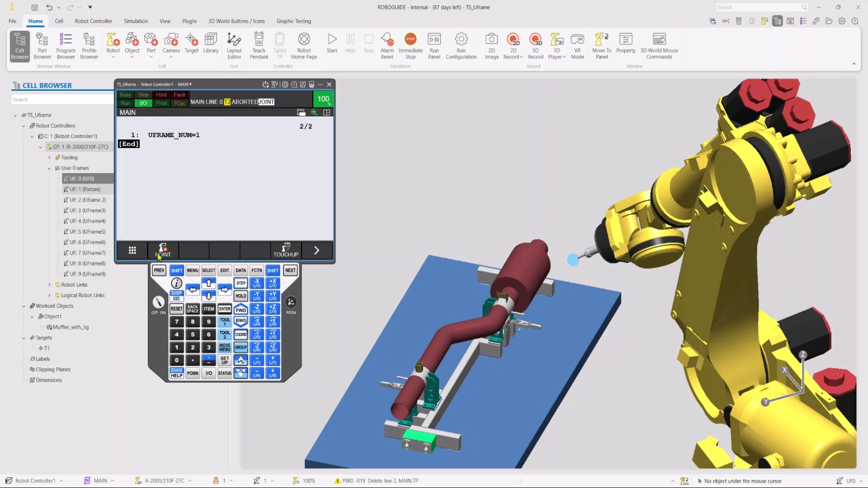Add a Robot to the cell
The height and width of the screenshot is (488, 868).
point(113,45)
